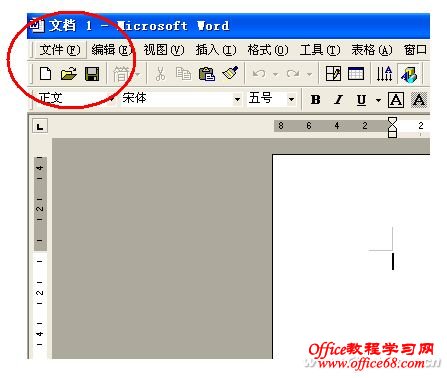The image size is (447, 378).
Task: Click the Paste clipboard icon
Action: point(206,73)
